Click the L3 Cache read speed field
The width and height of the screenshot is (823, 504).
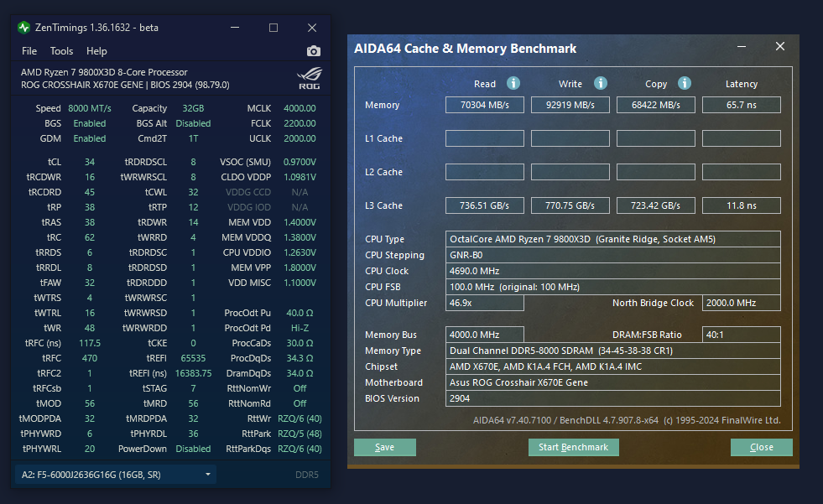(483, 205)
